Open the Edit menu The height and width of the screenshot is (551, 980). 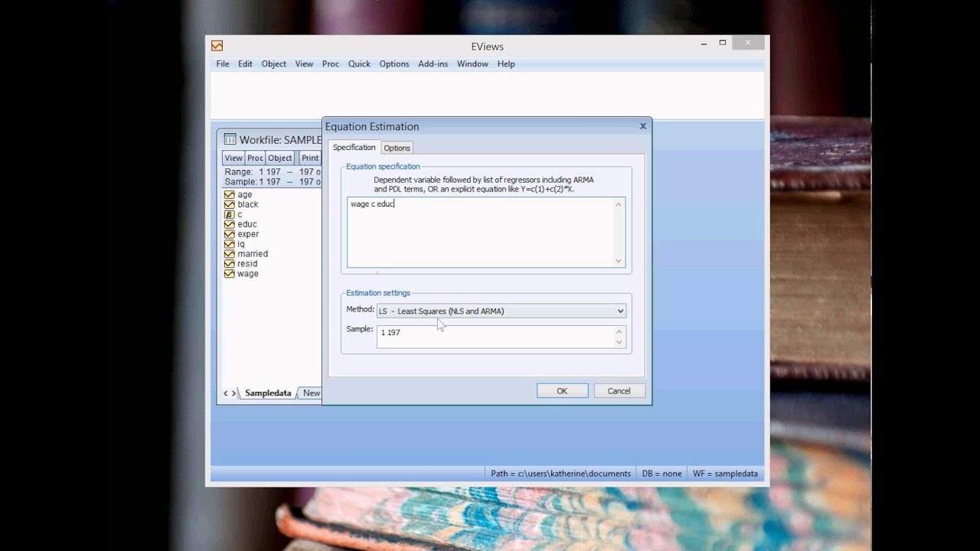[x=245, y=64]
